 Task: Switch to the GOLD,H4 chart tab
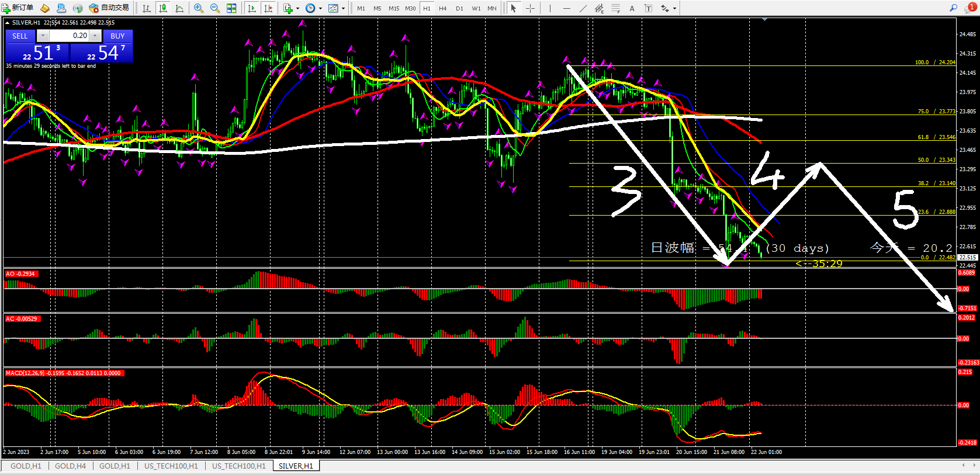pyautogui.click(x=70, y=466)
